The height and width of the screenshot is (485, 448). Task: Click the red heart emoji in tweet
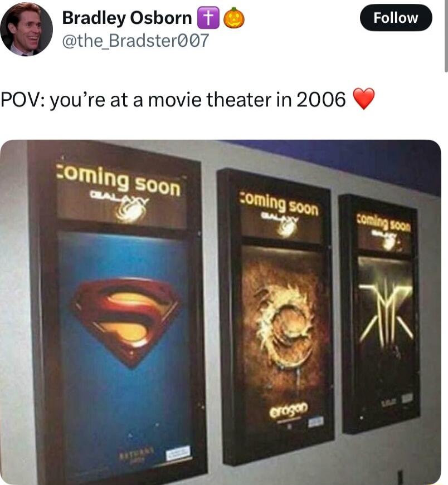point(364,99)
